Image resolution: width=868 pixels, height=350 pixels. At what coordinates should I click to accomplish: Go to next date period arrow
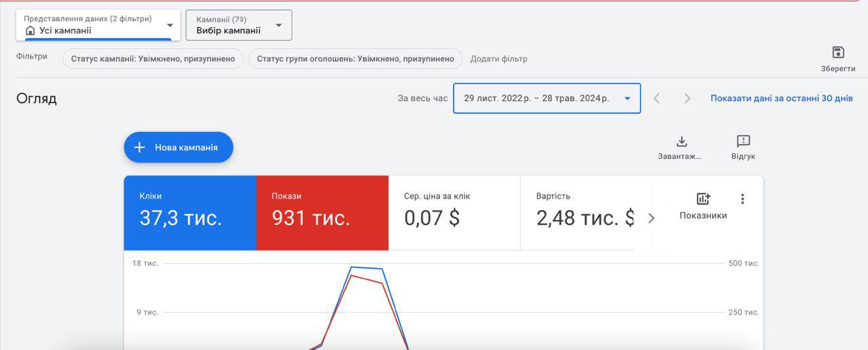(687, 98)
